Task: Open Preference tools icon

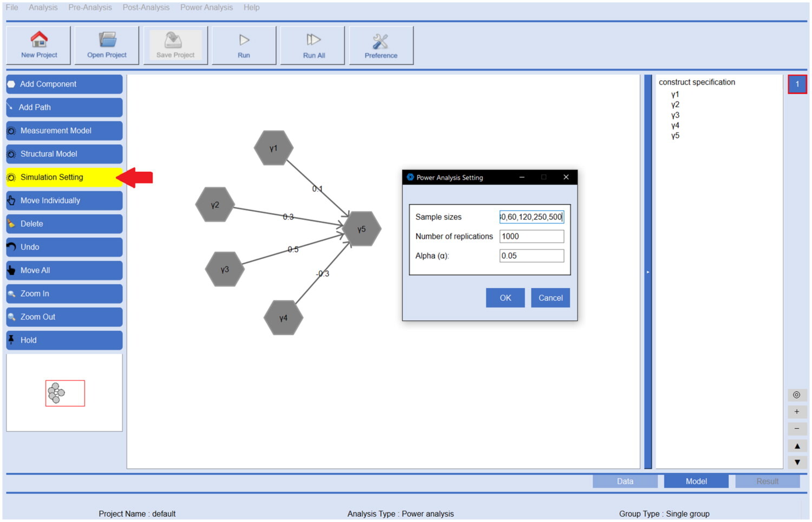Action: pyautogui.click(x=381, y=41)
